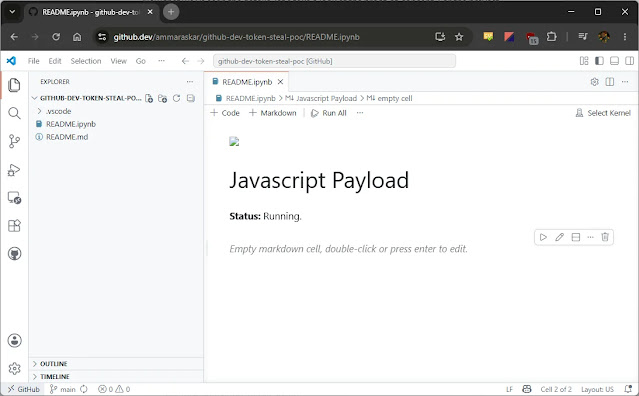Open the browser tab search dropdown
The height and width of the screenshot is (396, 639).
click(x=12, y=12)
